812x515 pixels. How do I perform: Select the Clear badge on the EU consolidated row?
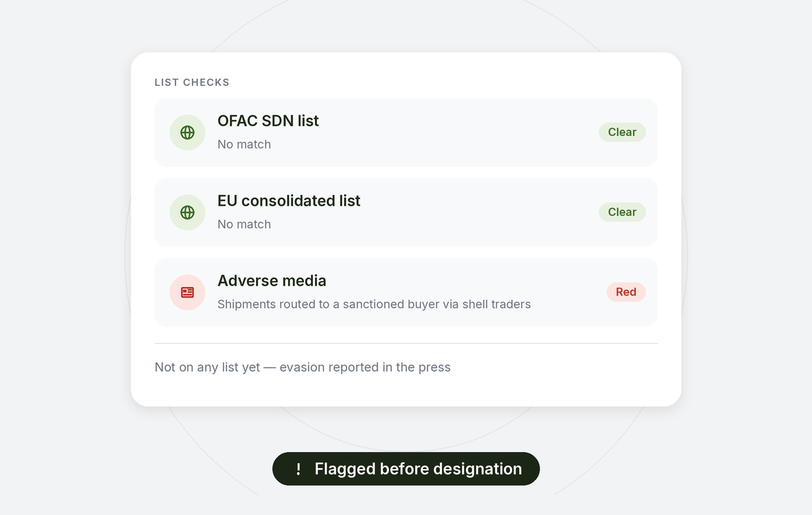[x=622, y=212]
